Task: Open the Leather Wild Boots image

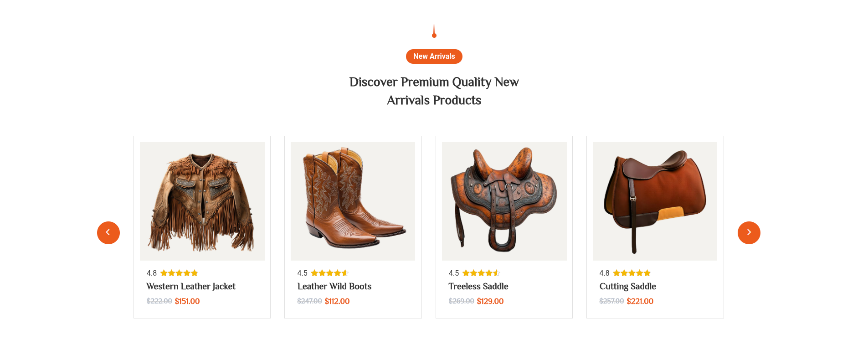Action: tap(353, 201)
